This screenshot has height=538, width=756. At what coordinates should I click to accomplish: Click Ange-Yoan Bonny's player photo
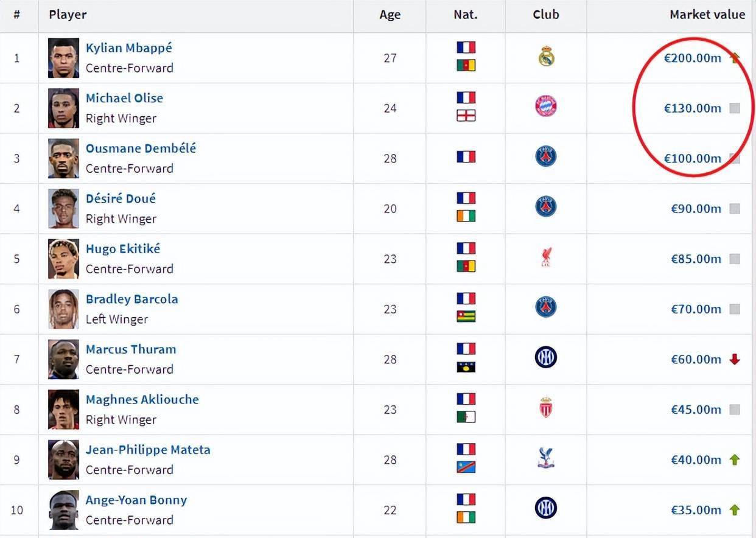63,510
